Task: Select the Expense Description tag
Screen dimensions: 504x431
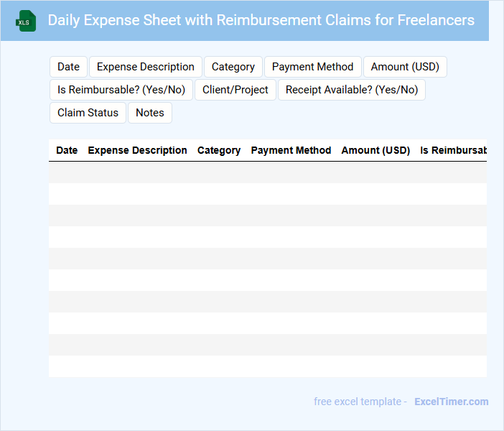Action: coord(145,67)
